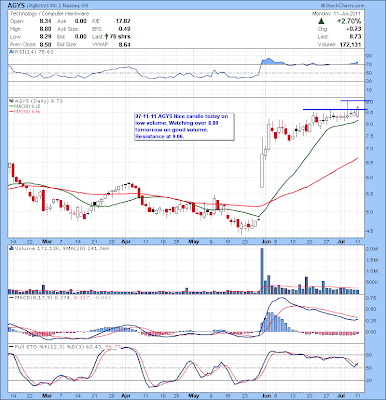Click the RSI(14) 75.63 indicator label
Image resolution: width=386 pixels, height=400 pixels.
point(33,52)
